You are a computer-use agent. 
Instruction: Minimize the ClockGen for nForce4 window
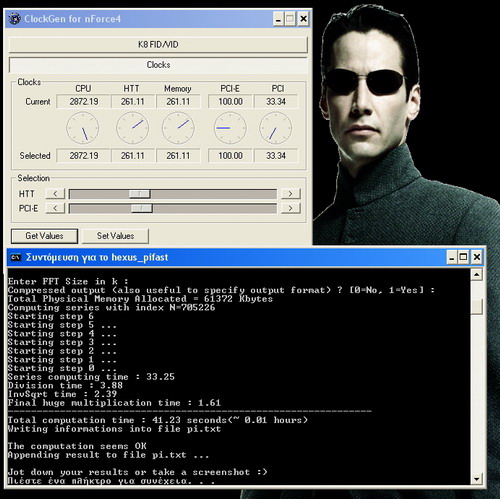coord(278,19)
